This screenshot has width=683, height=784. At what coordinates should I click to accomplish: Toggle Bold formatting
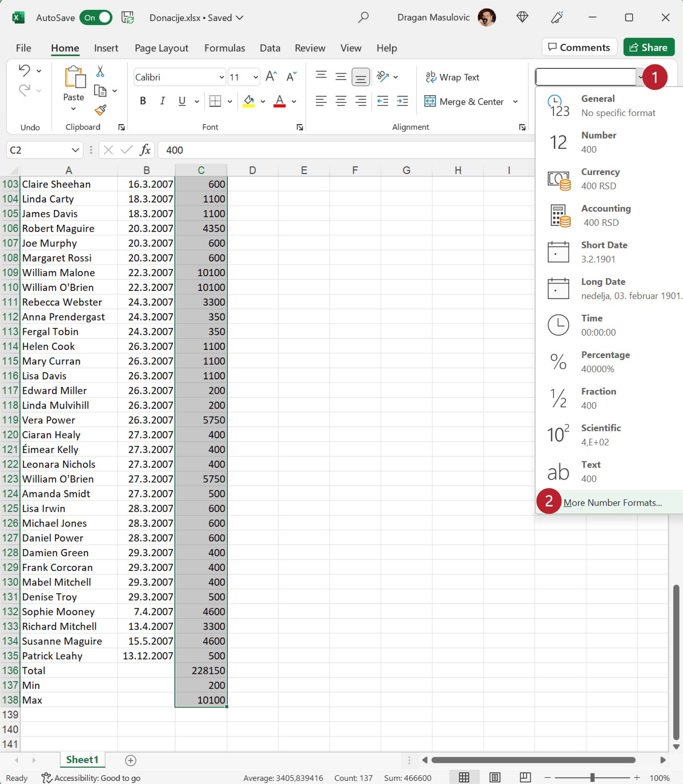[143, 101]
